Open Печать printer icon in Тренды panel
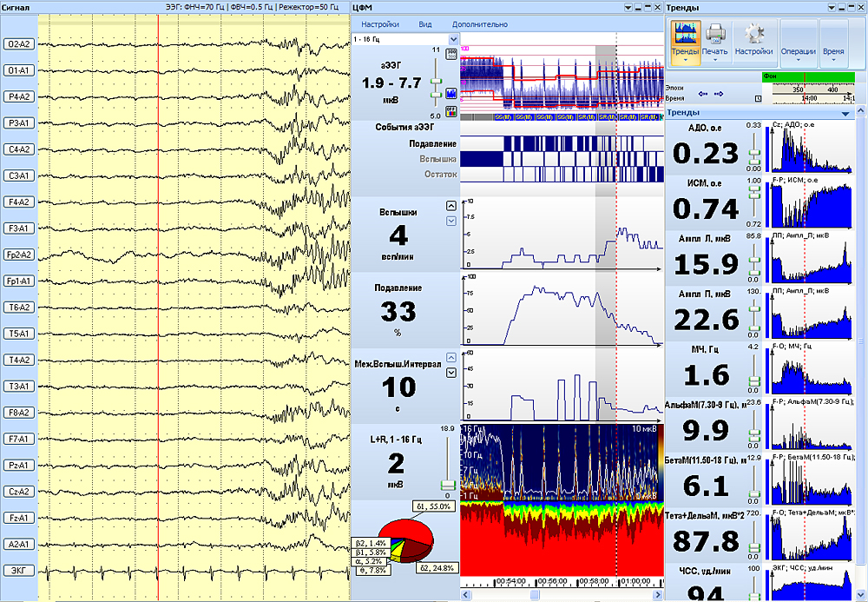Image resolution: width=868 pixels, height=602 pixels. 715,34
